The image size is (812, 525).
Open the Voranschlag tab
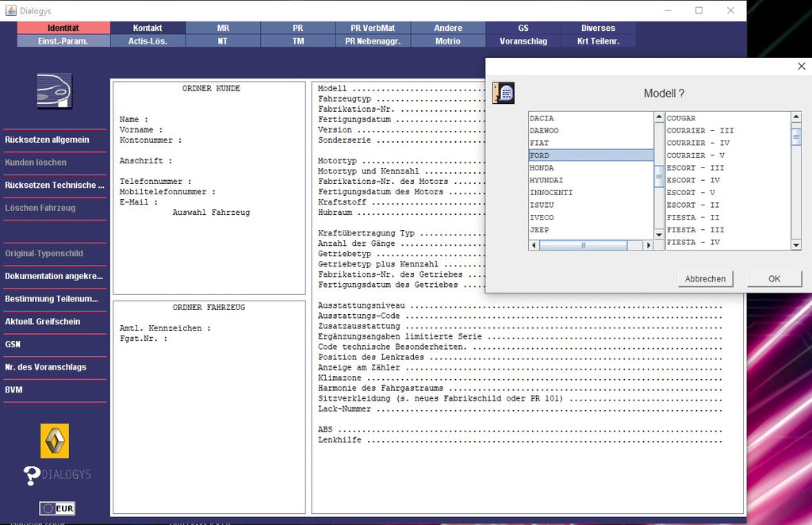coord(523,41)
